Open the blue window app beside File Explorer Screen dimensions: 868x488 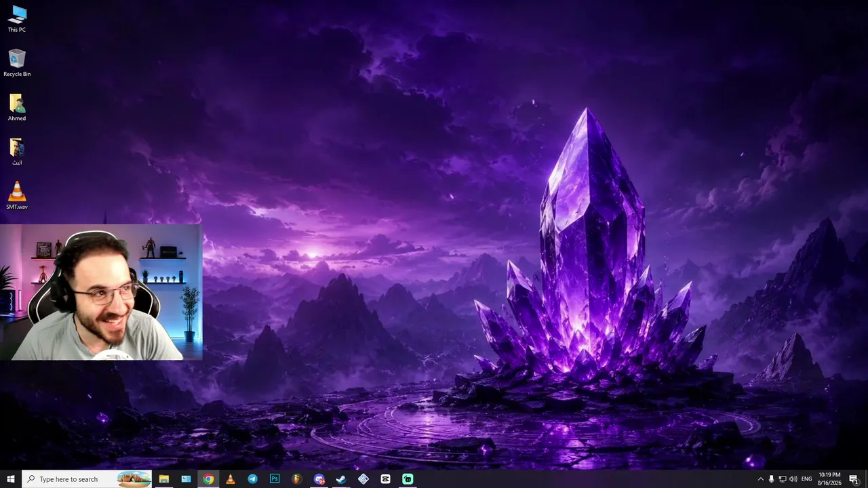pyautogui.click(x=186, y=479)
